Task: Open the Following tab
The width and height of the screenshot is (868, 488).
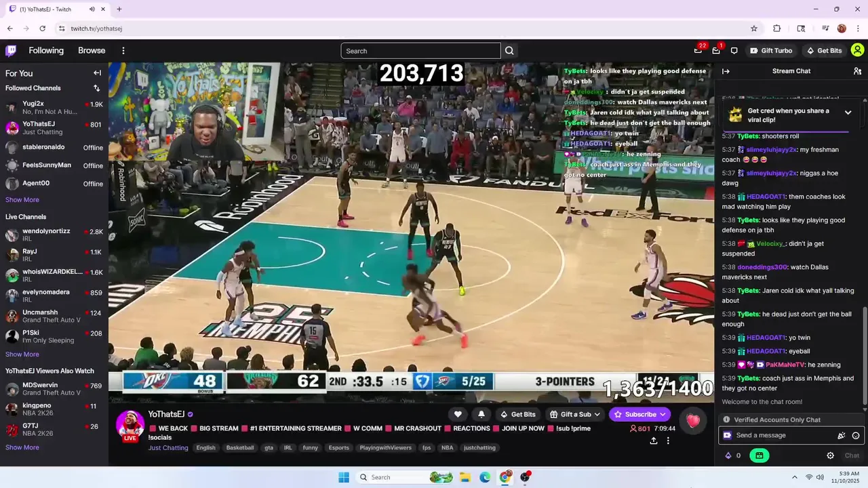Action: tap(46, 51)
